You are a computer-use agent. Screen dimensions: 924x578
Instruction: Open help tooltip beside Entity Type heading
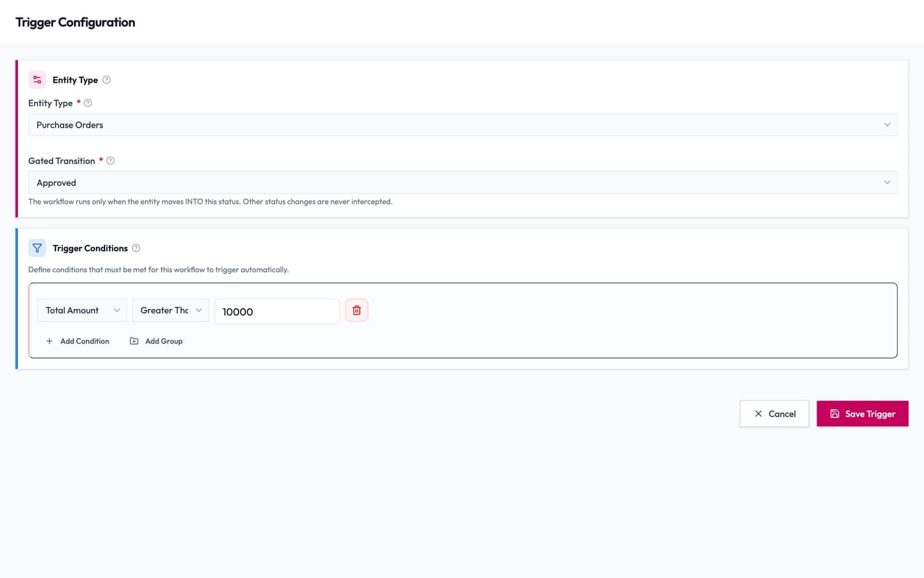[106, 80]
